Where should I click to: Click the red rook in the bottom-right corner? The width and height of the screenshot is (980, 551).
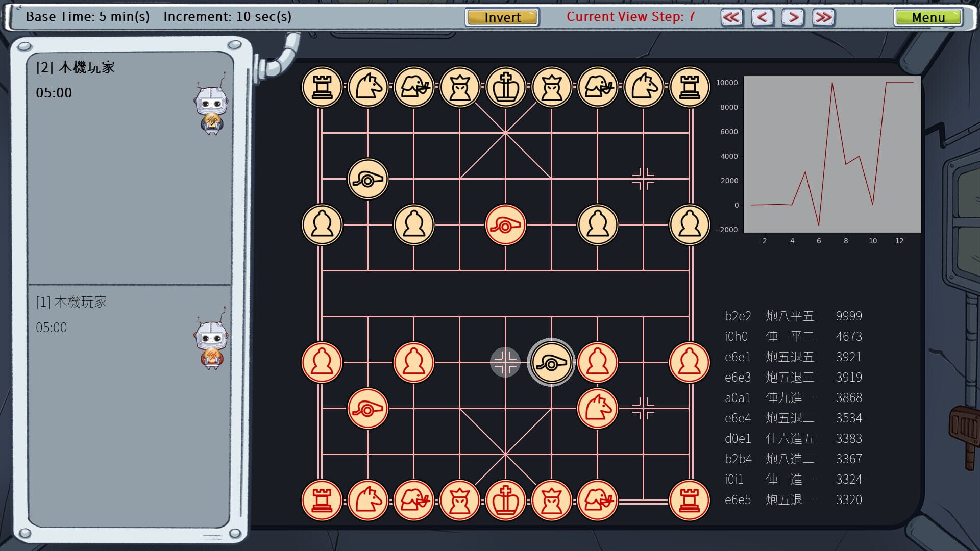[690, 500]
